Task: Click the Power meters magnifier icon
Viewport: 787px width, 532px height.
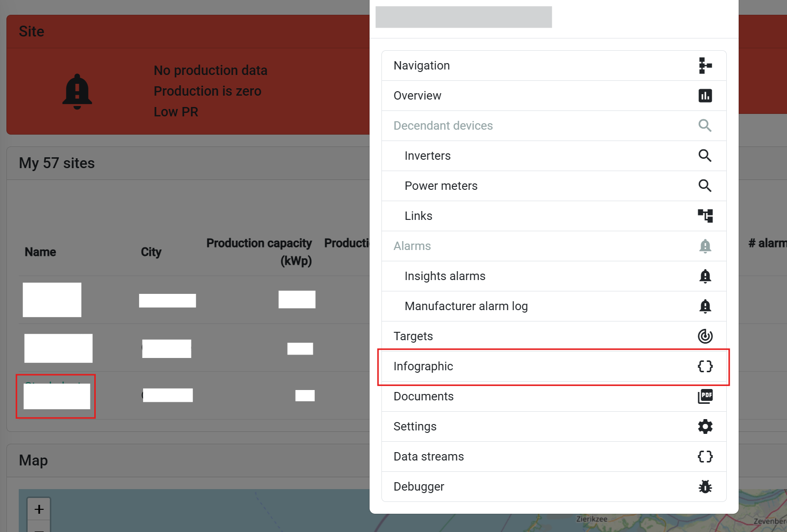Action: (705, 186)
